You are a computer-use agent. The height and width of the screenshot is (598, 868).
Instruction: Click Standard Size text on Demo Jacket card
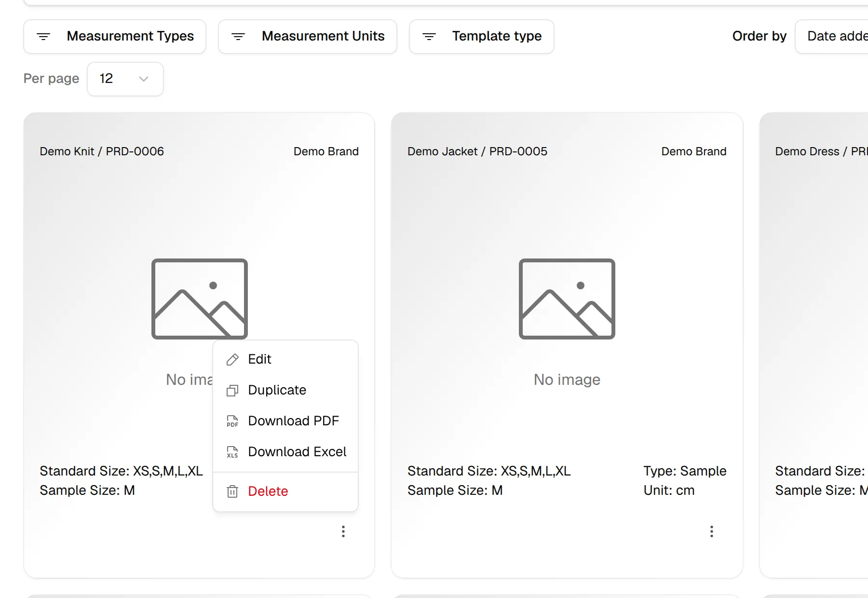[489, 471]
